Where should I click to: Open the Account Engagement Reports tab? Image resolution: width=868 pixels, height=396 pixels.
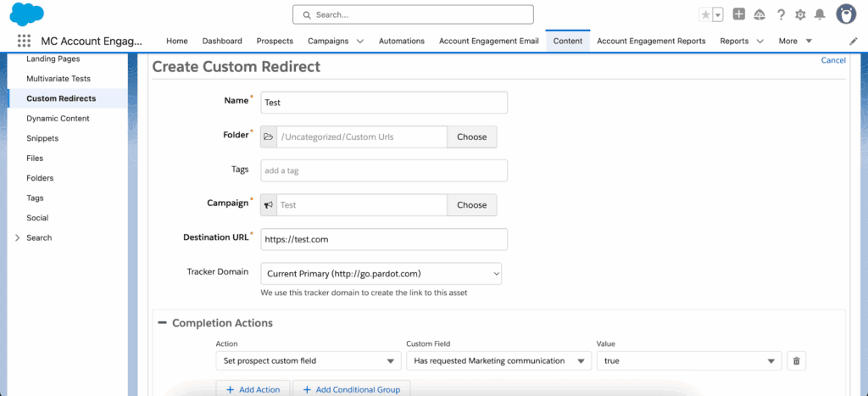[651, 41]
